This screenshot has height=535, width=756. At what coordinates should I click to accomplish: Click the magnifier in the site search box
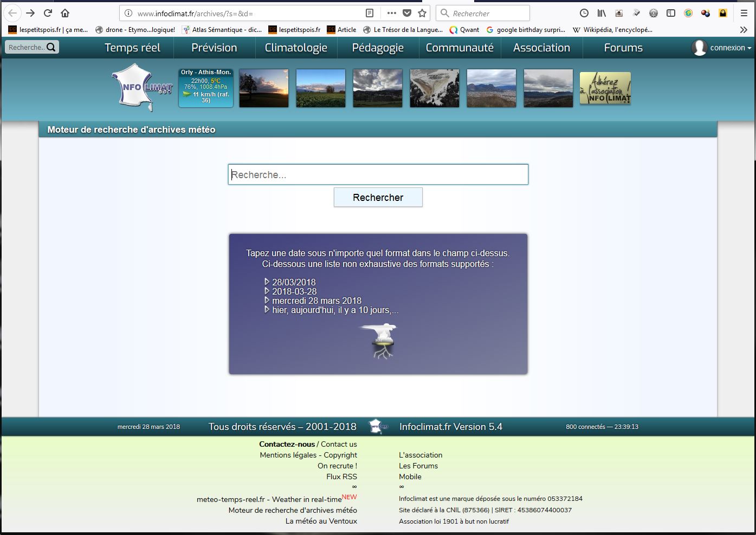click(x=51, y=47)
